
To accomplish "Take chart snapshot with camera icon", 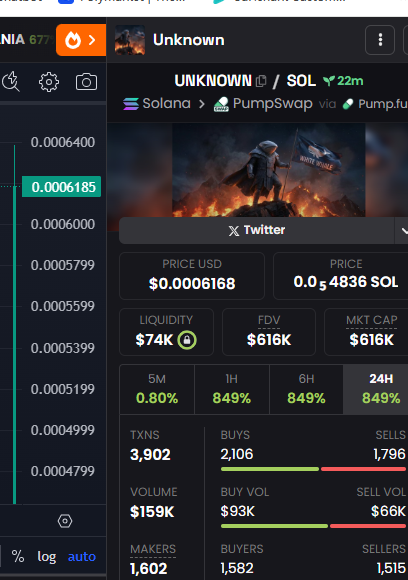I will (86, 82).
